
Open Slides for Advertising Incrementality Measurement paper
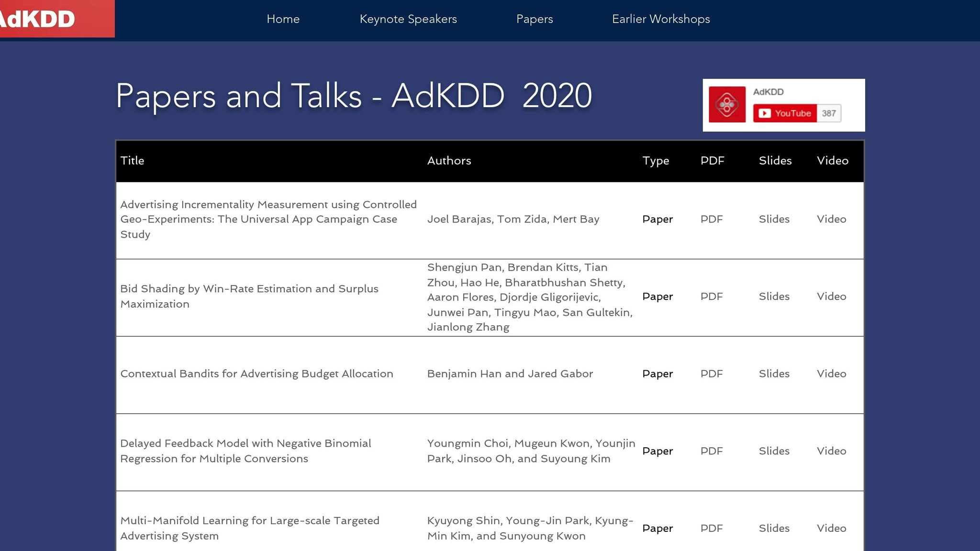(x=774, y=219)
